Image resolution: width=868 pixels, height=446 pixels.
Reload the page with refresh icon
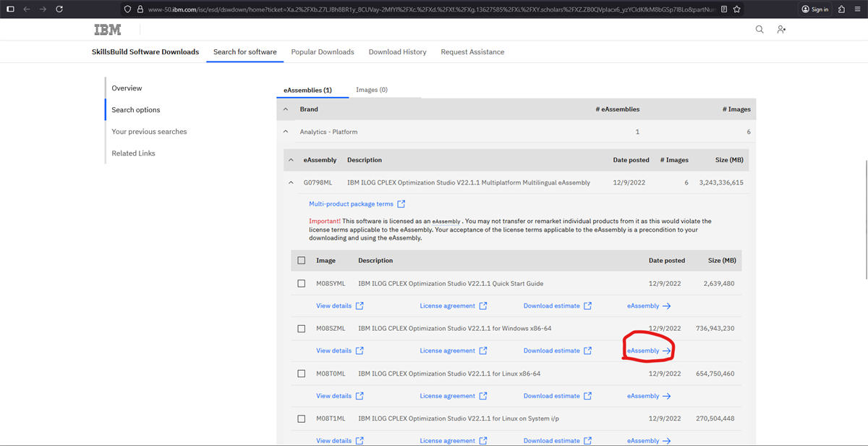coord(59,9)
